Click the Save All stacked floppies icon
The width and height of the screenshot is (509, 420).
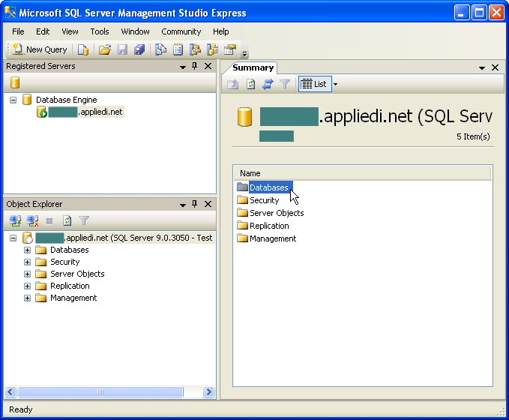139,49
